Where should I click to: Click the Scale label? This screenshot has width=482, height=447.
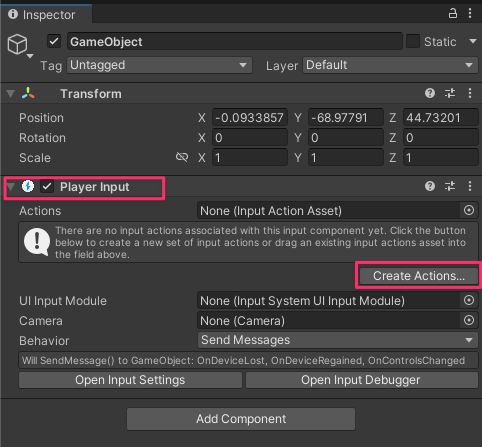click(x=35, y=158)
